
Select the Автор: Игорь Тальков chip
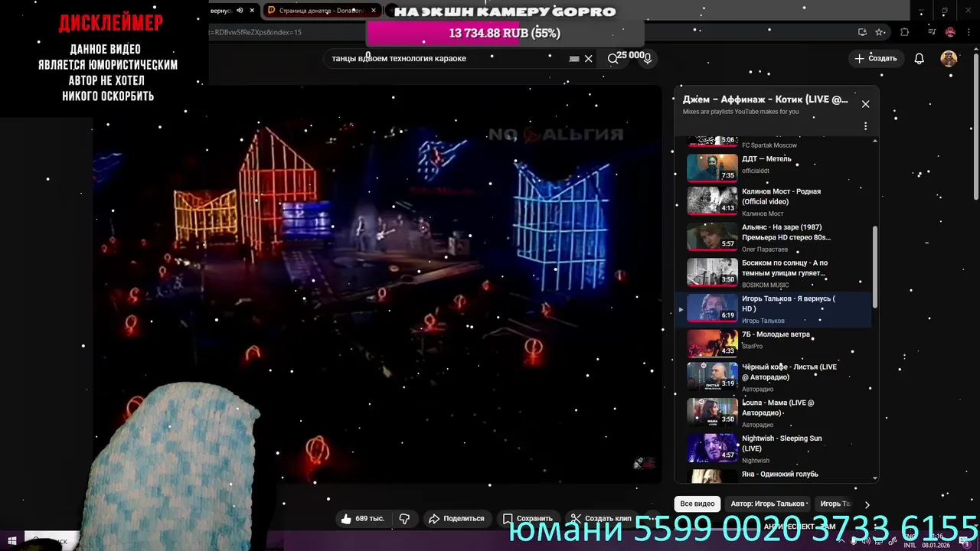tap(768, 504)
